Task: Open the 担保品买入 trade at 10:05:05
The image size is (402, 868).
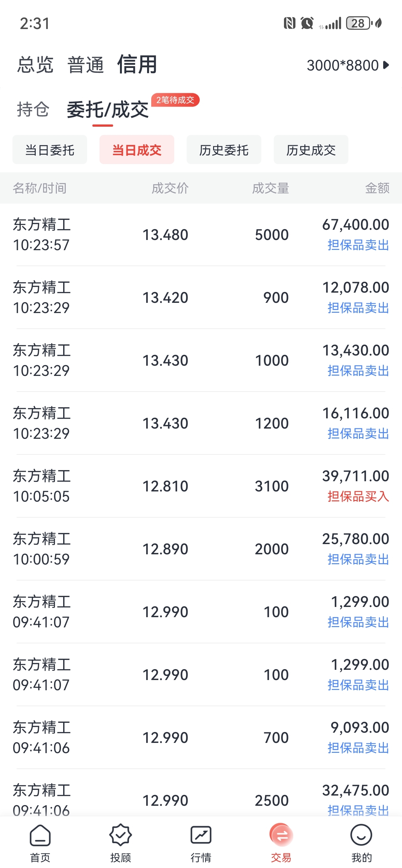Action: [x=201, y=486]
